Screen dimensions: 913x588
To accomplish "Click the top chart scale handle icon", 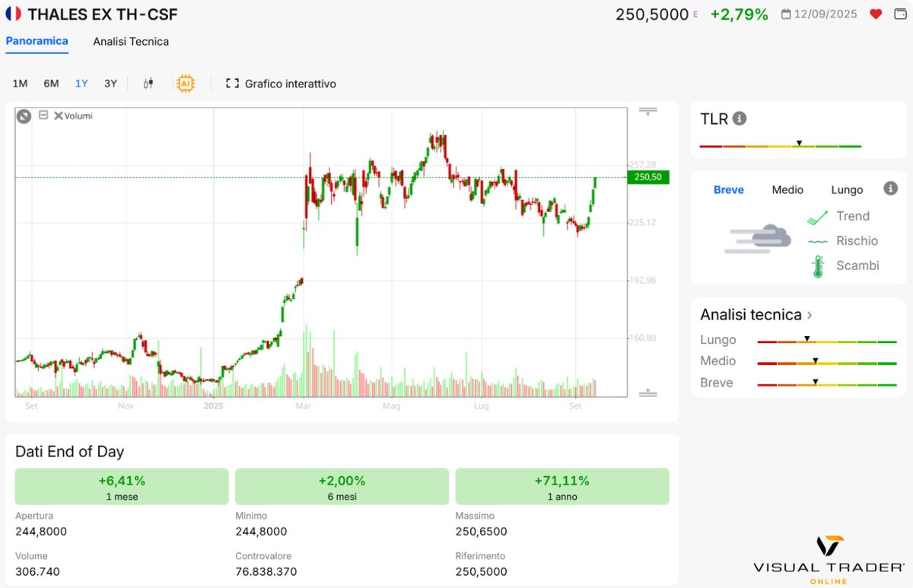I will point(647,111).
